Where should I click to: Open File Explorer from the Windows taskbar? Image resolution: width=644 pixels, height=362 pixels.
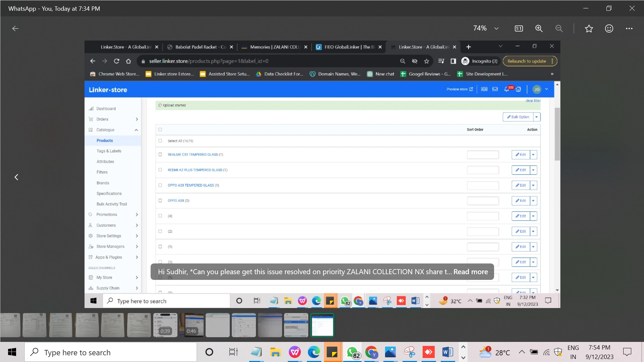[x=275, y=352]
